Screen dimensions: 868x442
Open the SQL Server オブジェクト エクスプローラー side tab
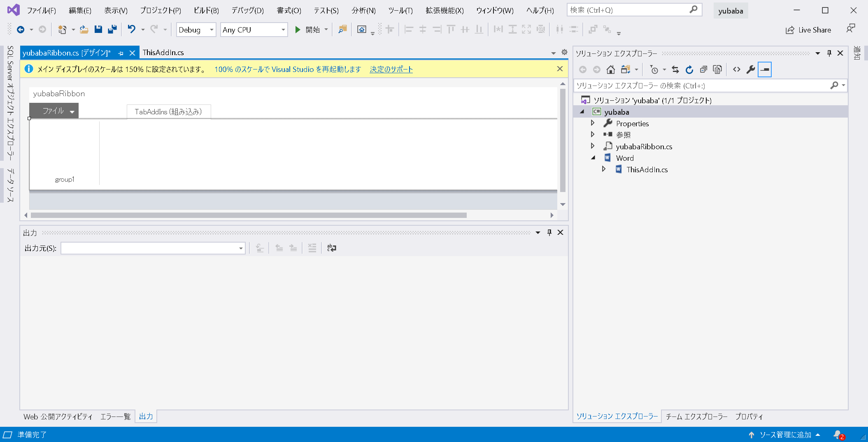point(10,103)
